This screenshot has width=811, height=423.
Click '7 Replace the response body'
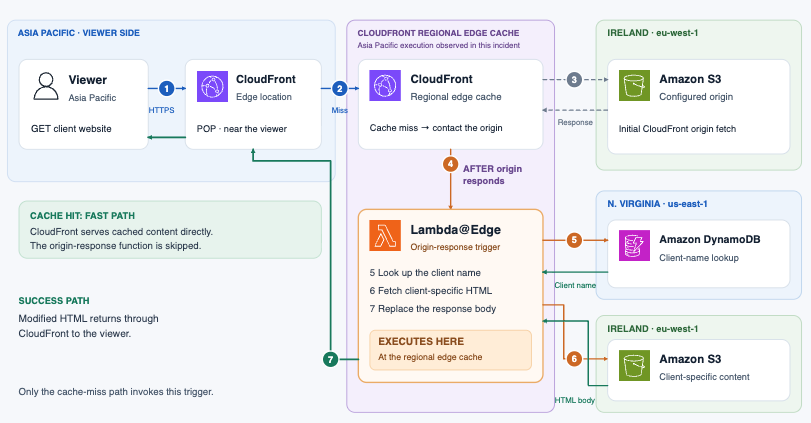coord(432,309)
